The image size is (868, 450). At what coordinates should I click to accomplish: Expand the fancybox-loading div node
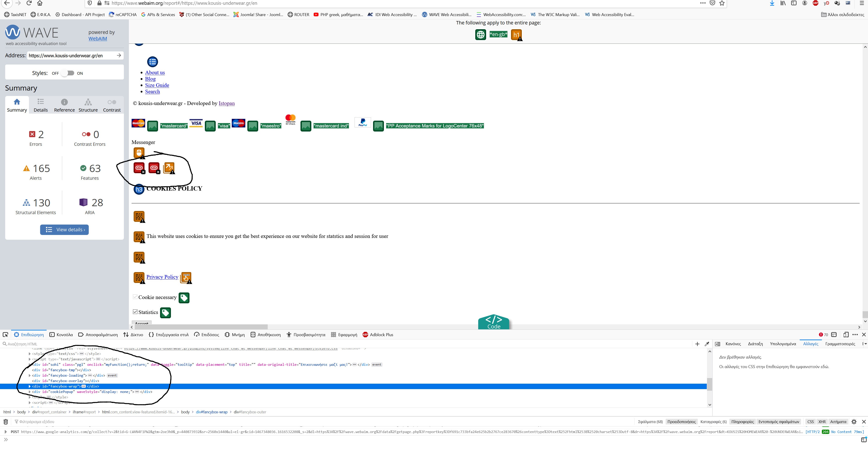(30, 376)
